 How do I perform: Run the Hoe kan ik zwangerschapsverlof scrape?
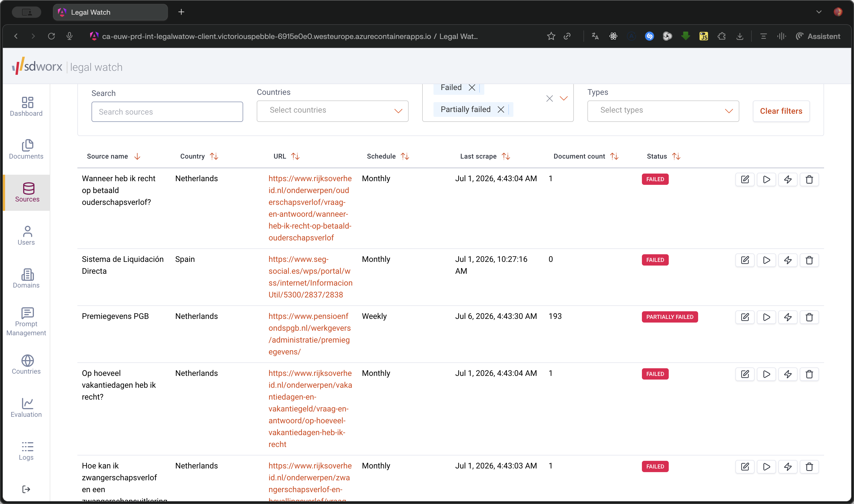tap(766, 467)
